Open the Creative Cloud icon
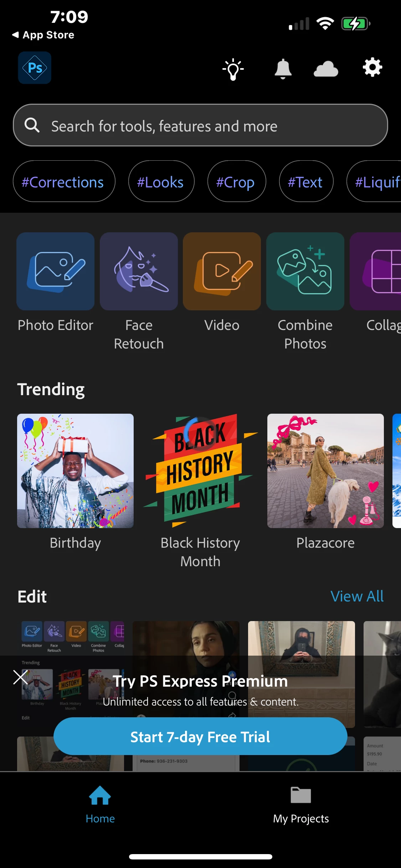This screenshot has height=868, width=401. click(x=326, y=69)
